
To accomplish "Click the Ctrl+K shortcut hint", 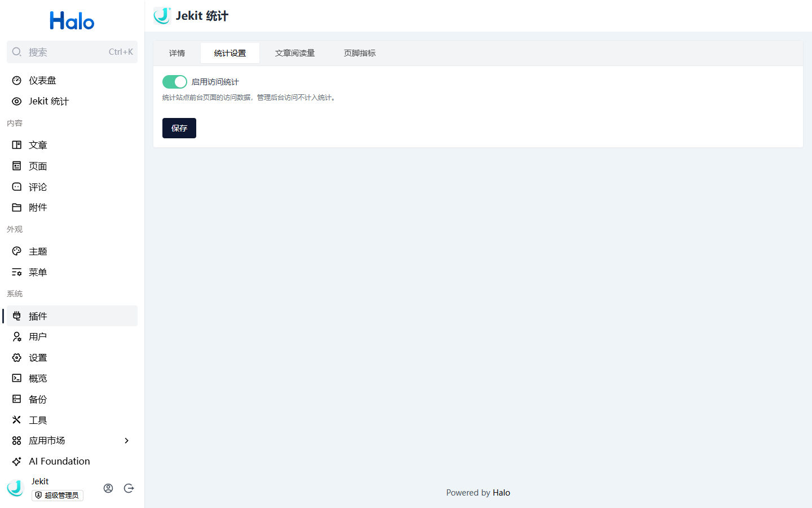I will 121,52.
